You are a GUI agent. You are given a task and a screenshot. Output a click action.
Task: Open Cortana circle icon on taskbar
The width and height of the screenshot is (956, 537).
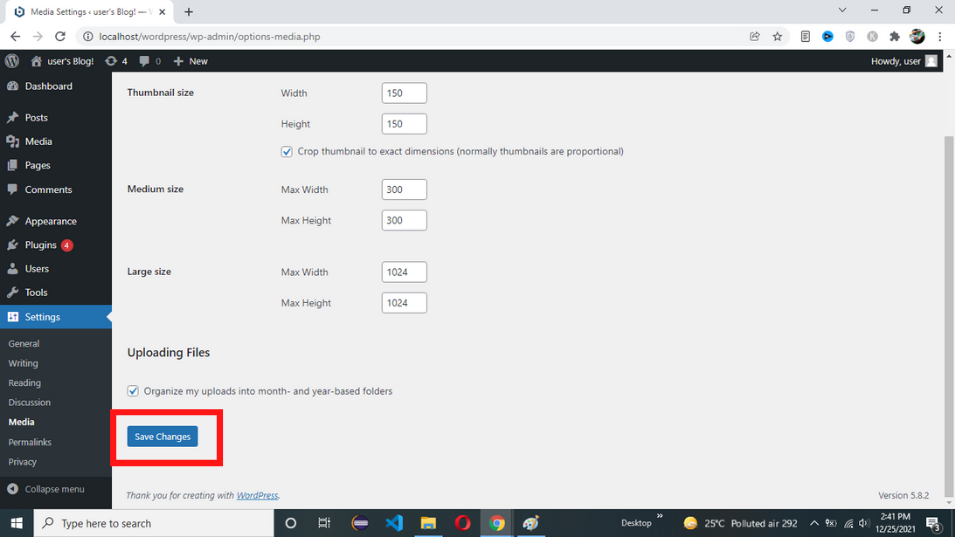tap(291, 523)
